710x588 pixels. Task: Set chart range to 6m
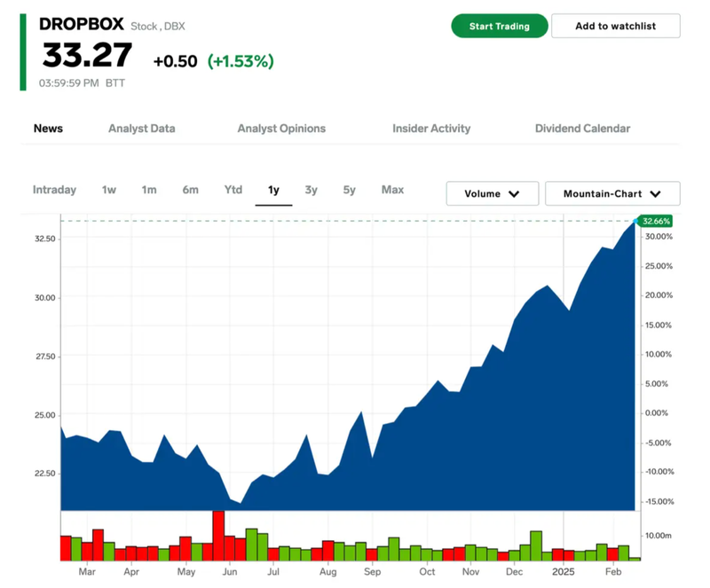pyautogui.click(x=191, y=190)
